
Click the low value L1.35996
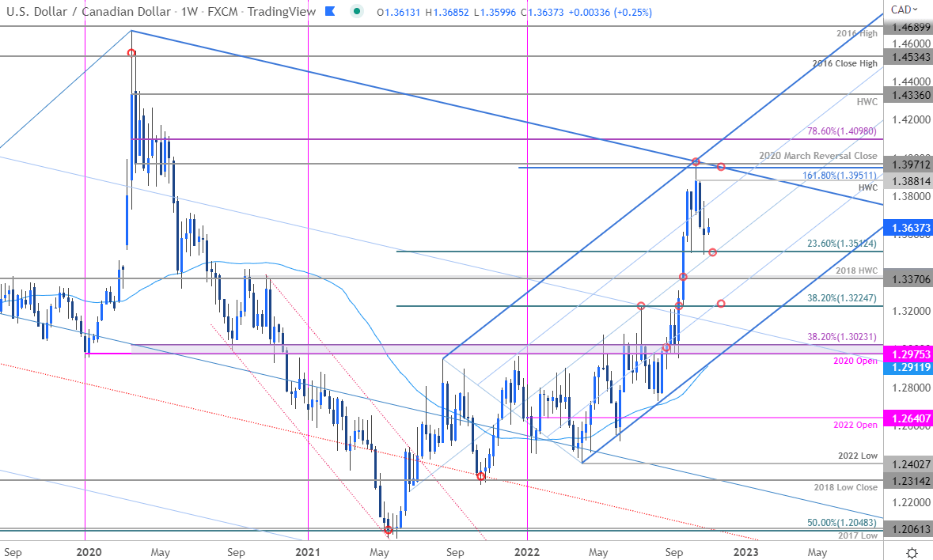pos(495,12)
